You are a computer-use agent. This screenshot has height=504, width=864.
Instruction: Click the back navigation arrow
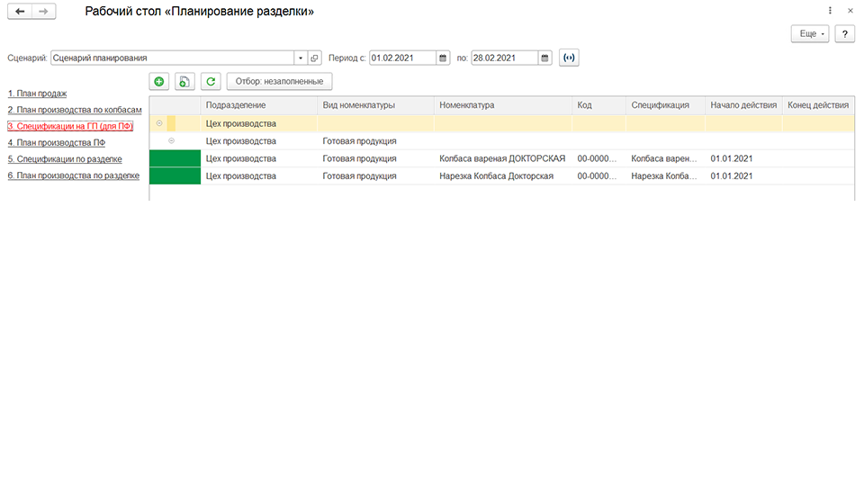pyautogui.click(x=20, y=11)
